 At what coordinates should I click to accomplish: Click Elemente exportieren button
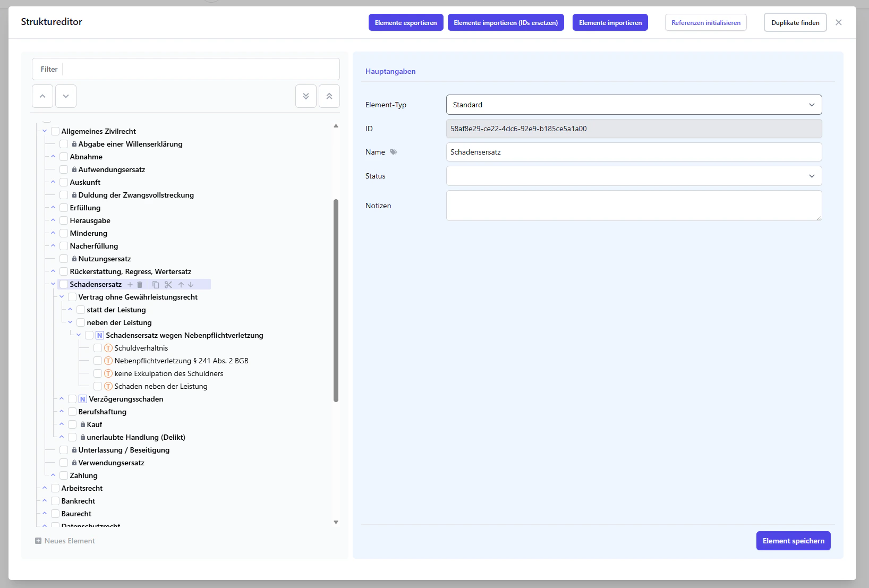coord(406,22)
